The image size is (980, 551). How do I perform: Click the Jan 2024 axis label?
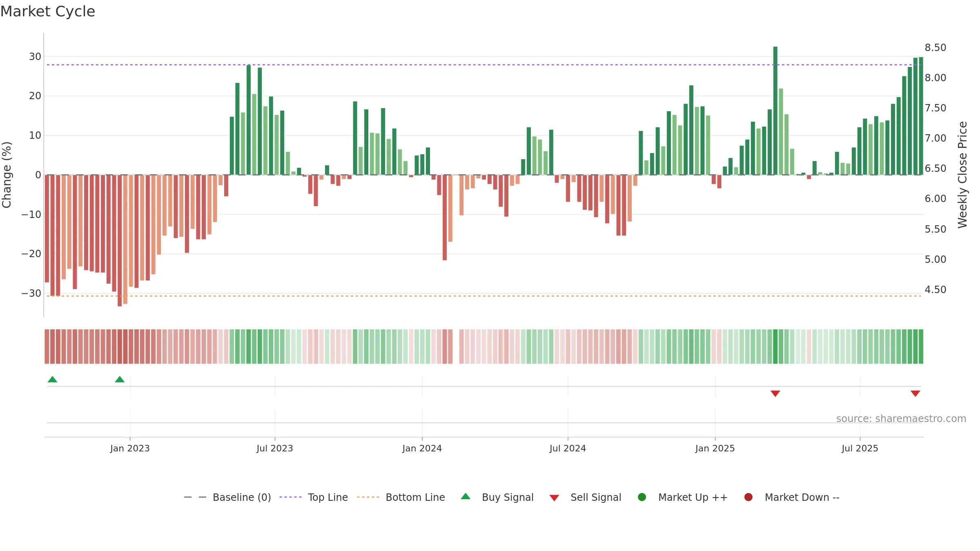(x=422, y=448)
